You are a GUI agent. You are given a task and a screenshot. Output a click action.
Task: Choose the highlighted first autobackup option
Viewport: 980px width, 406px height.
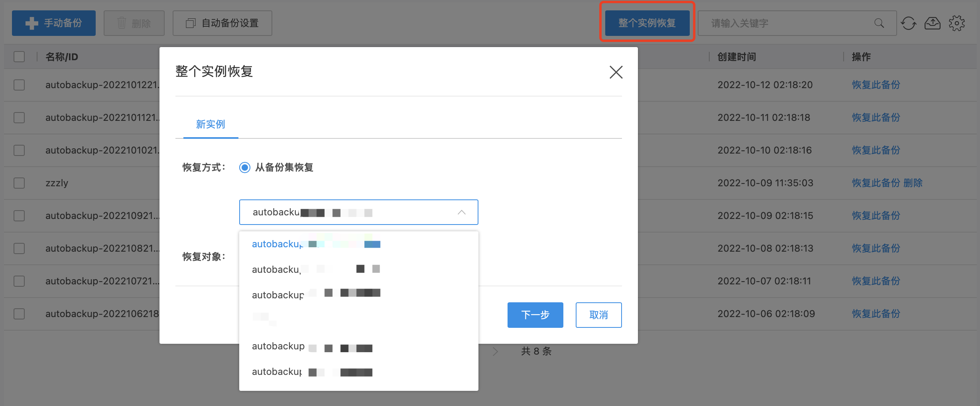(316, 244)
